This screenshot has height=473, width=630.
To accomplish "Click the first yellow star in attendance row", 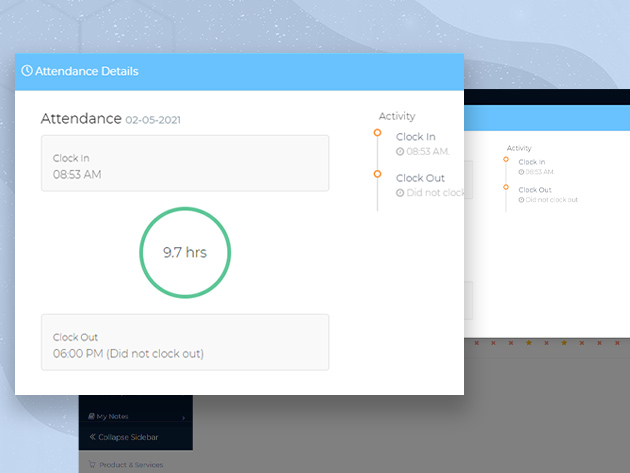I will tap(529, 343).
